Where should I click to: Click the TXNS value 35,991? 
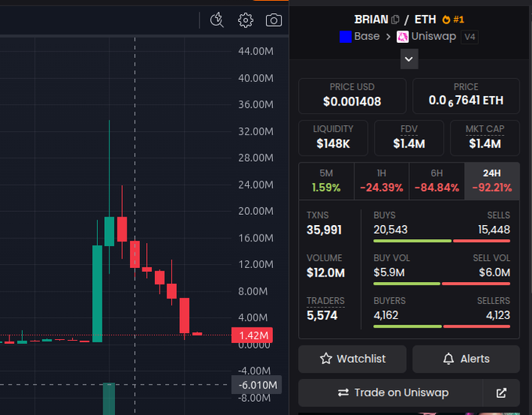pos(324,230)
